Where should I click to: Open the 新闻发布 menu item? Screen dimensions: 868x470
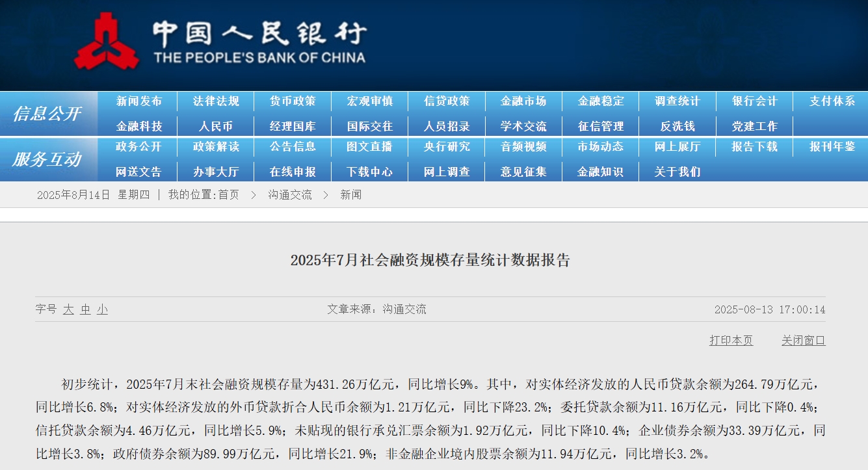point(139,101)
